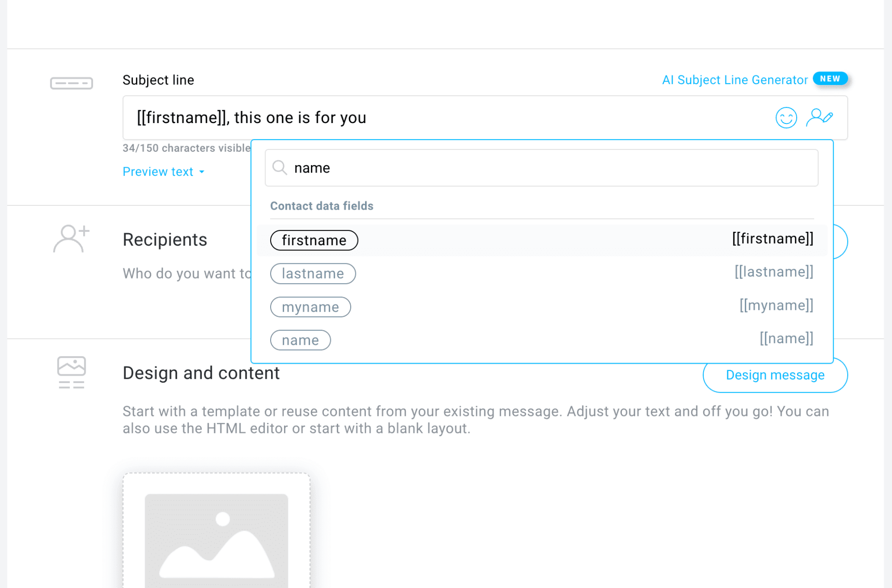Click the Recipients add-person icon
Viewport: 892px width, 588px height.
pos(70,238)
